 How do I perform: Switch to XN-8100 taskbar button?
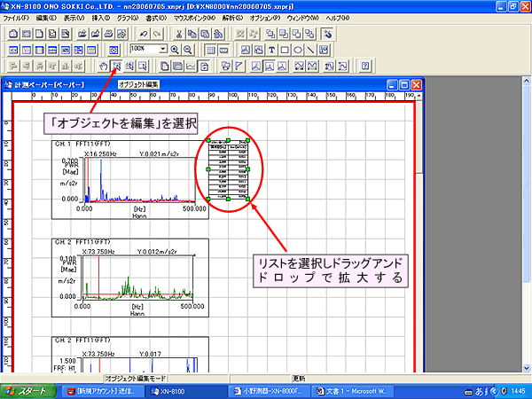(186, 392)
